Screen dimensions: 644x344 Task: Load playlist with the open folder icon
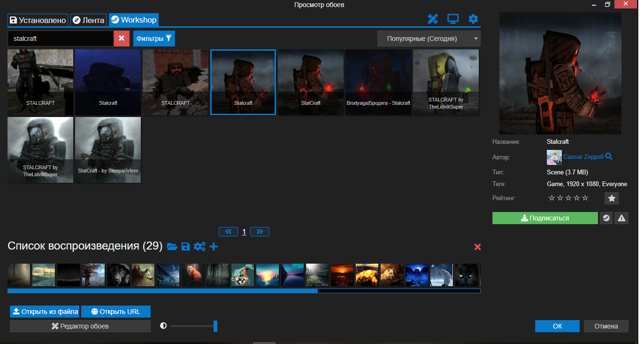click(172, 247)
